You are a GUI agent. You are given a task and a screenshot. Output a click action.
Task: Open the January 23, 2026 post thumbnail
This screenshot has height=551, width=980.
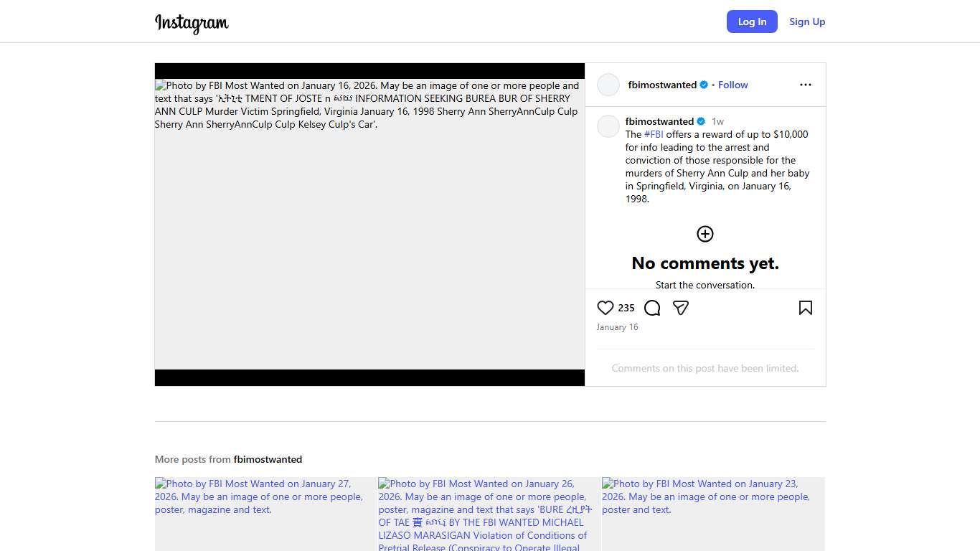[x=713, y=514]
